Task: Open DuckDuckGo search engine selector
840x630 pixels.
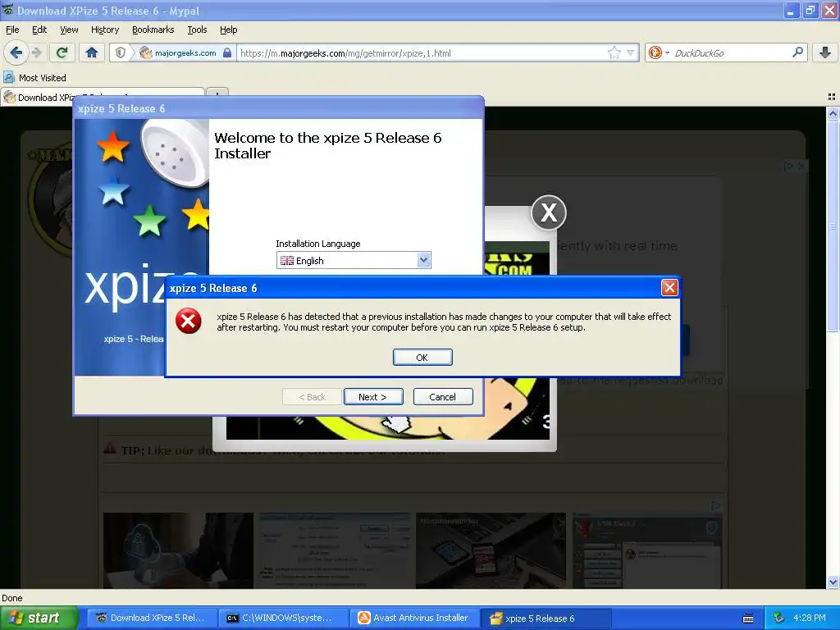Action: tap(659, 52)
